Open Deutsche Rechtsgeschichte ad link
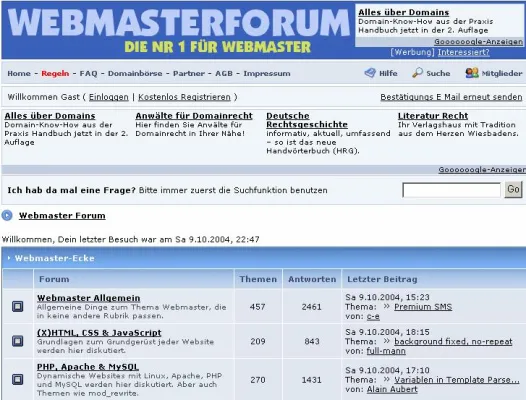Screen dimensions: 526x400 (x=307, y=120)
